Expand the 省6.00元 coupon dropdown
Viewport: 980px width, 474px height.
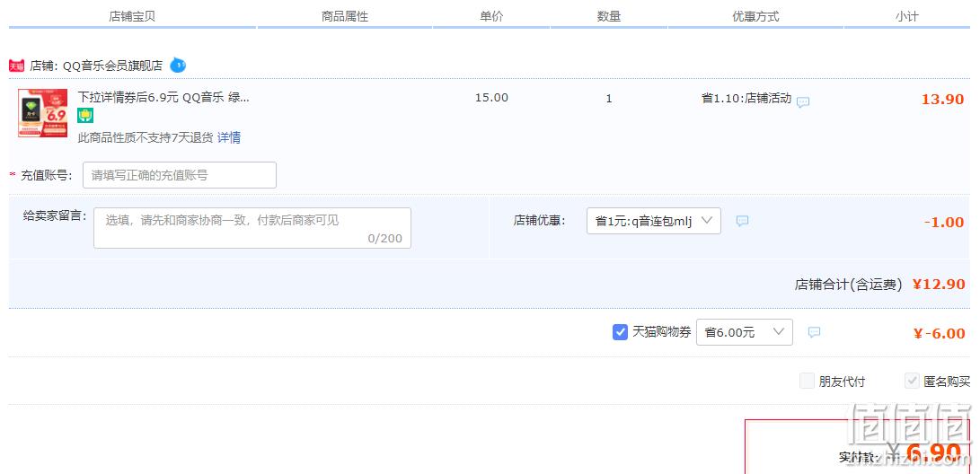click(745, 332)
